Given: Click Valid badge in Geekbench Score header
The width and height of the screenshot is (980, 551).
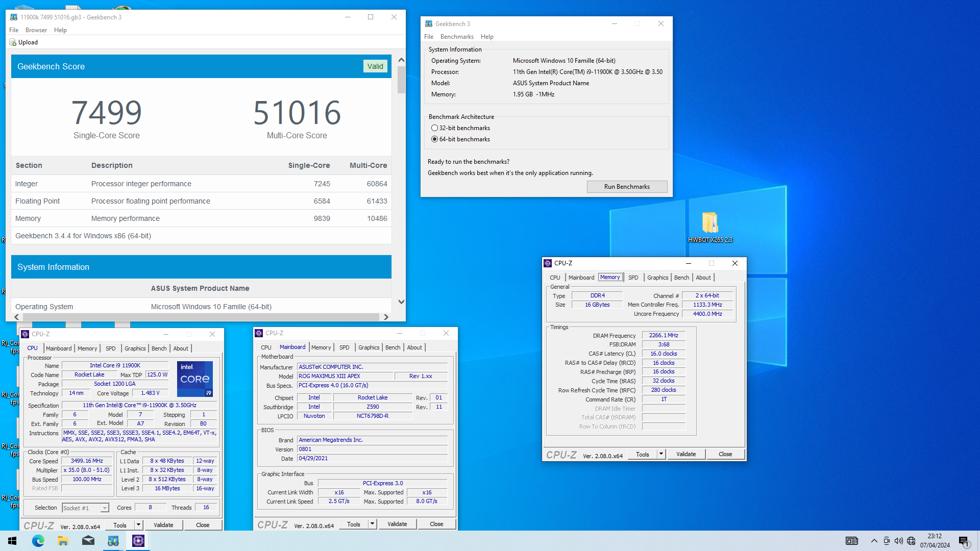Looking at the screenshot, I should 375,66.
